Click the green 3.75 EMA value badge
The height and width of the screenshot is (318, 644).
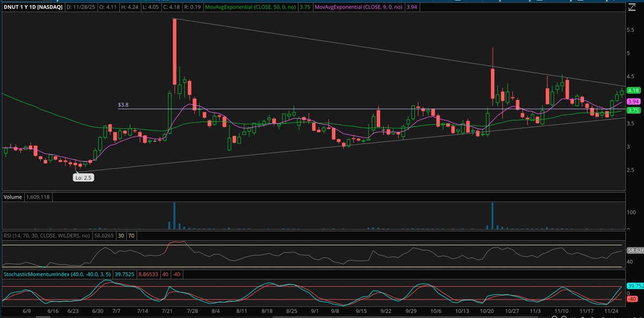634,110
